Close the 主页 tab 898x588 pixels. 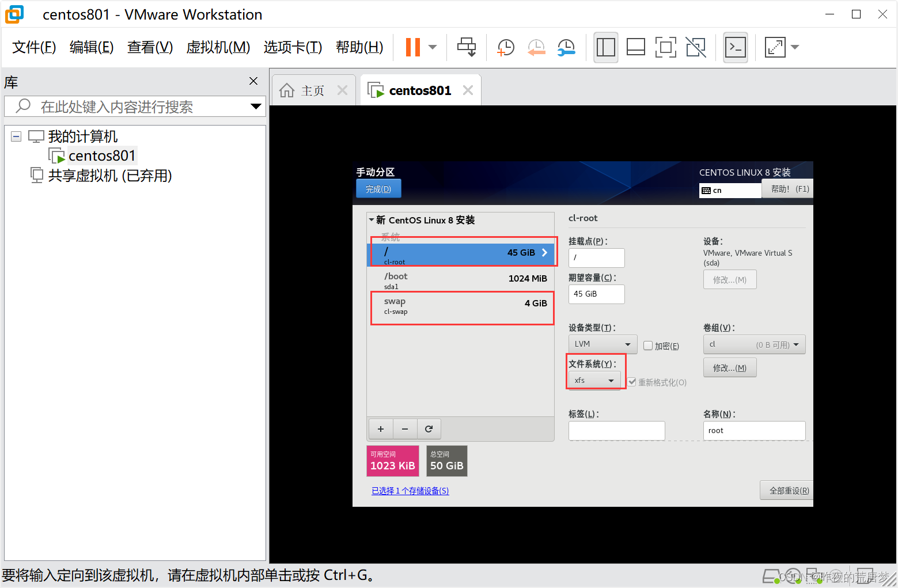342,90
